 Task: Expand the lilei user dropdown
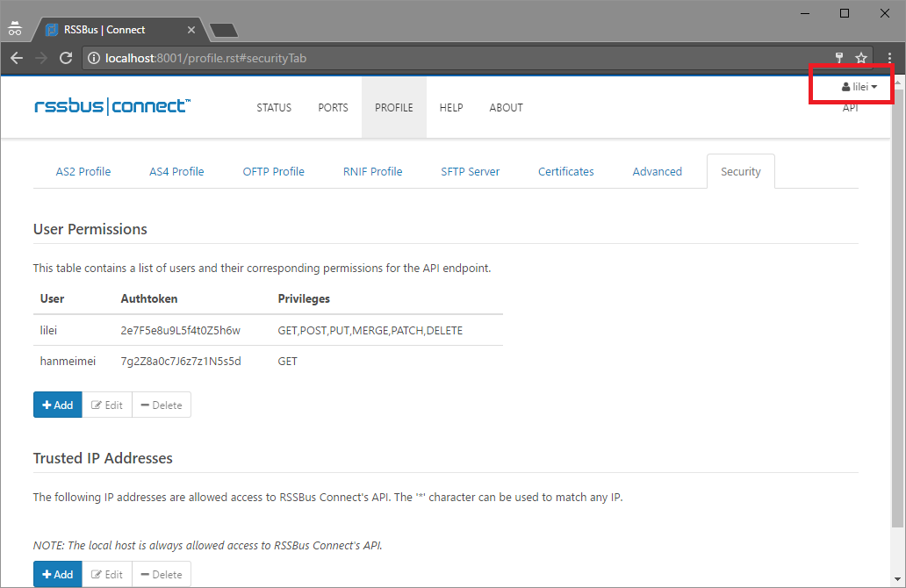point(859,87)
